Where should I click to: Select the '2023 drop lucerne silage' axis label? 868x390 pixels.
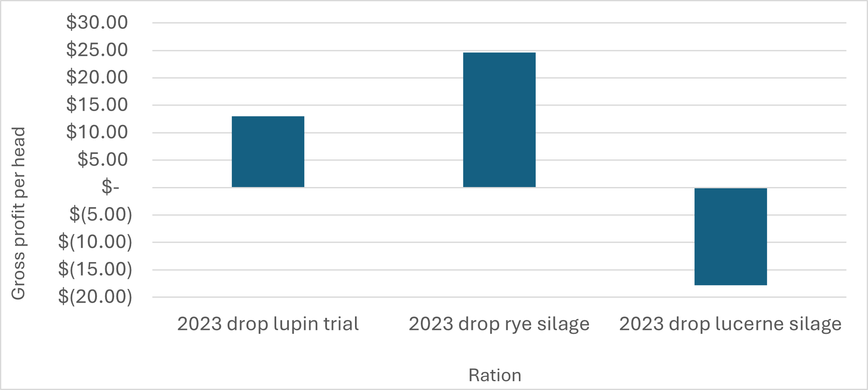(731, 324)
